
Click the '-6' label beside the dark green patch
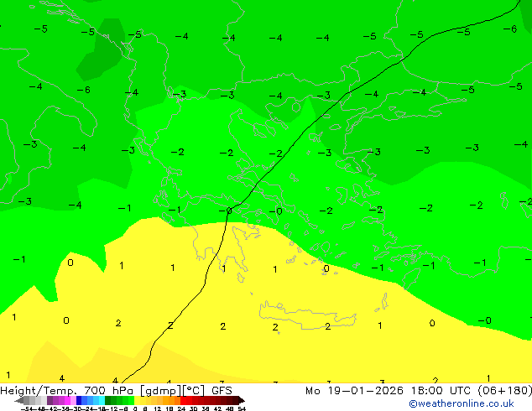(x=83, y=90)
